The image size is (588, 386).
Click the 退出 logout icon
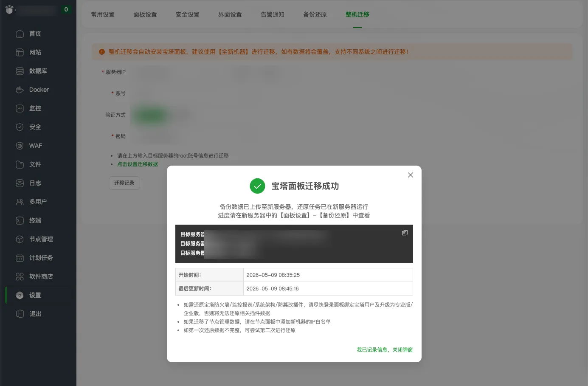click(20, 314)
